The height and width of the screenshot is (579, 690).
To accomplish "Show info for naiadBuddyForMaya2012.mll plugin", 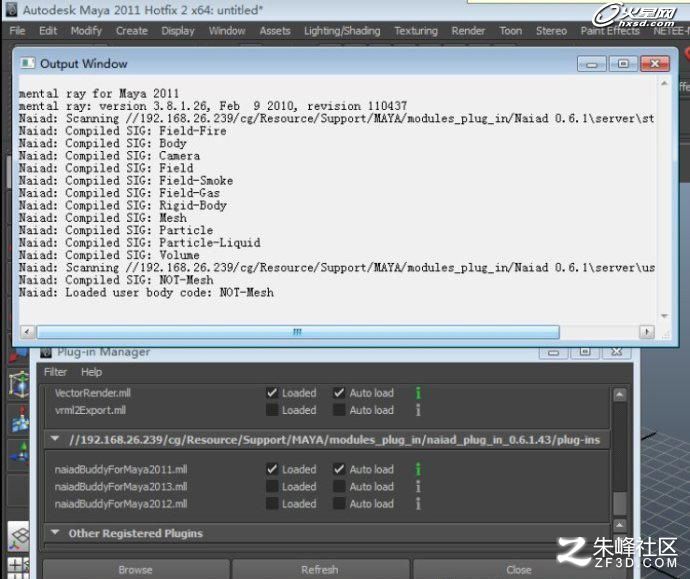I will (418, 504).
